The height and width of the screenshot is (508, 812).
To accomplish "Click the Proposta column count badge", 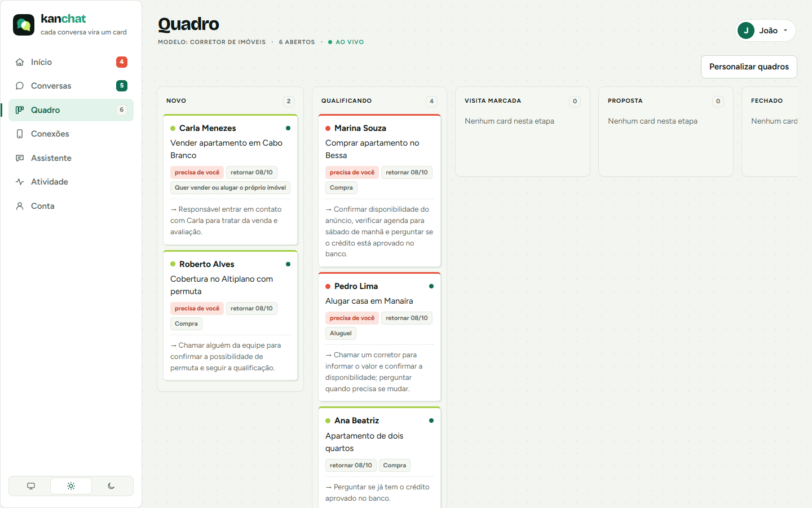I will point(718,102).
